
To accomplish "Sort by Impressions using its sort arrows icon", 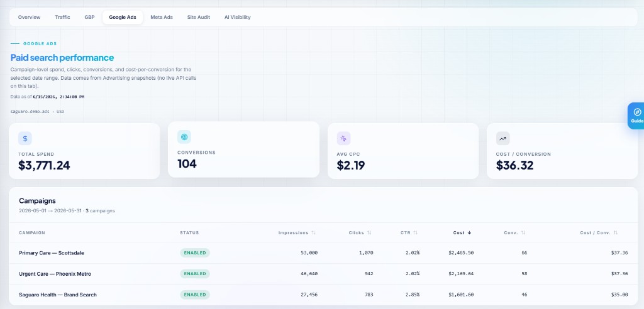I will [x=313, y=232].
